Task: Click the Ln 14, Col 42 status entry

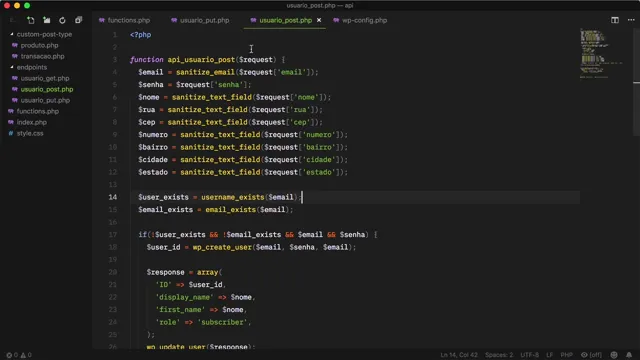Action: (459, 355)
